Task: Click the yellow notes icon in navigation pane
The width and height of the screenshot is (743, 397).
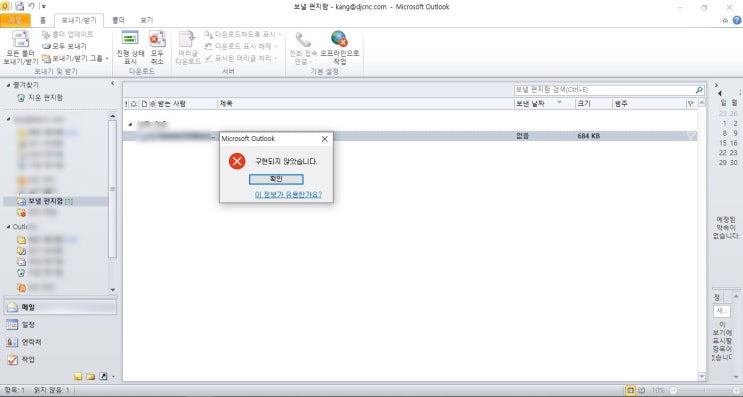Action: (x=78, y=377)
